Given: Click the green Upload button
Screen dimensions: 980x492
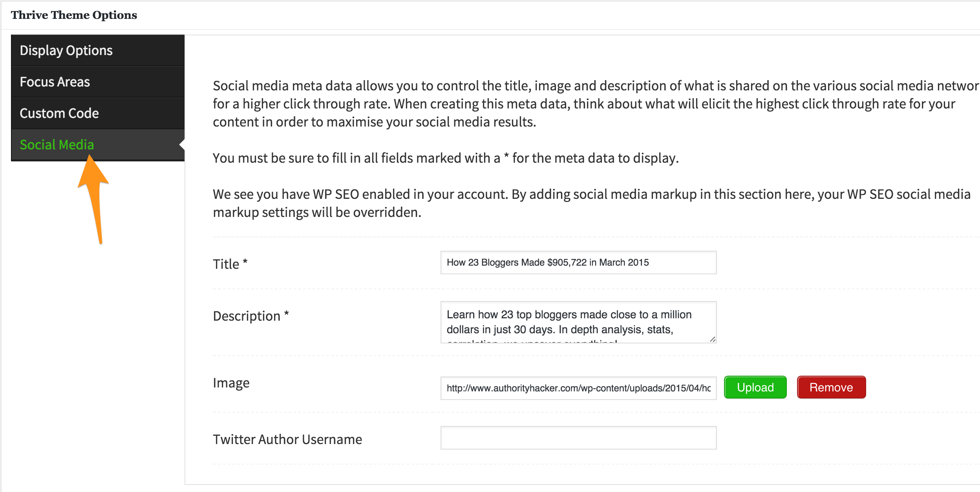Looking at the screenshot, I should coord(755,387).
